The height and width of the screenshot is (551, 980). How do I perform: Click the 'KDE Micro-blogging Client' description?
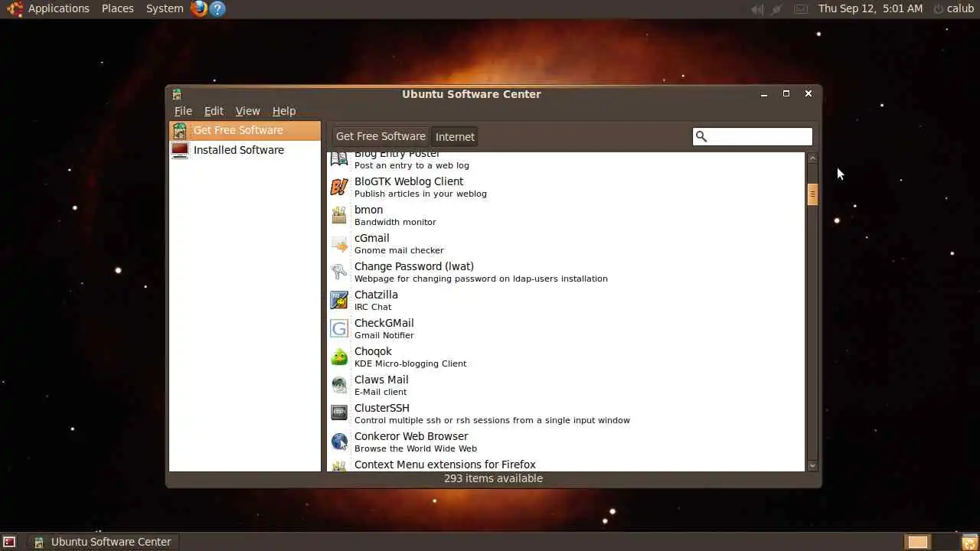pyautogui.click(x=410, y=364)
